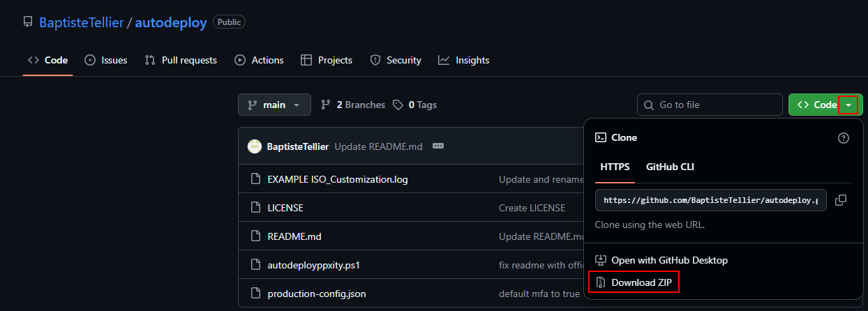868x311 pixels.
Task: Click the Actions tab play icon
Action: point(240,60)
